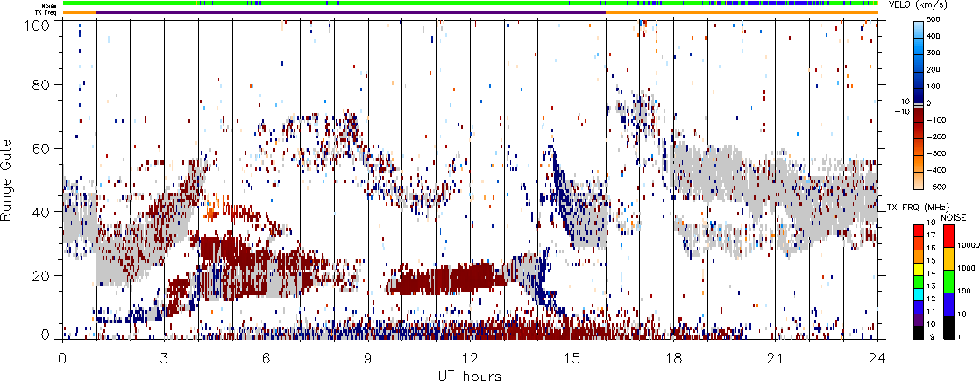Click NOISE scale label 1000
This screenshot has width=980, height=381.
968,270
